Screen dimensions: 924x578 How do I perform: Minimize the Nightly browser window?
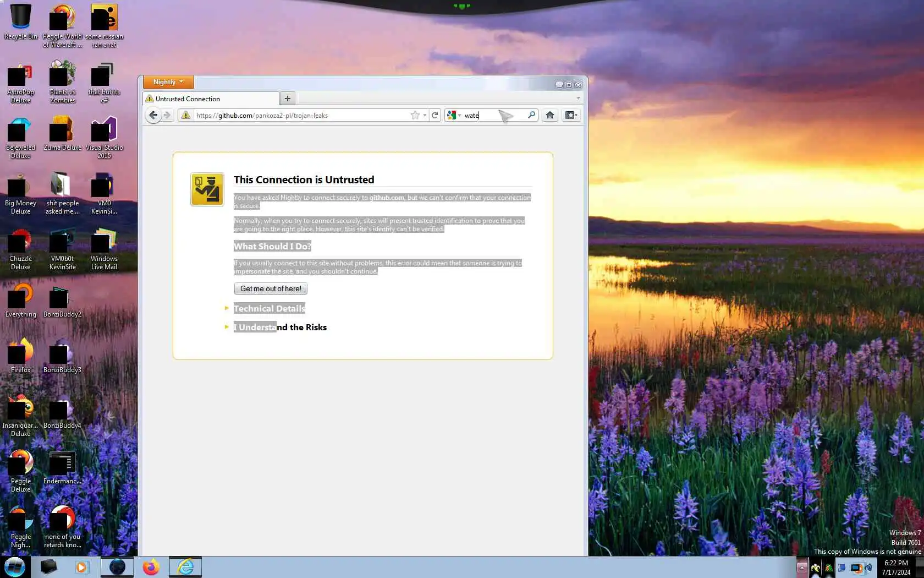point(559,85)
